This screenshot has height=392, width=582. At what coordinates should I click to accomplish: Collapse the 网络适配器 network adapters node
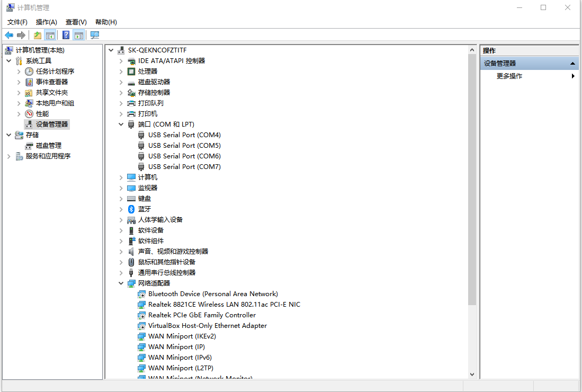[x=121, y=283]
